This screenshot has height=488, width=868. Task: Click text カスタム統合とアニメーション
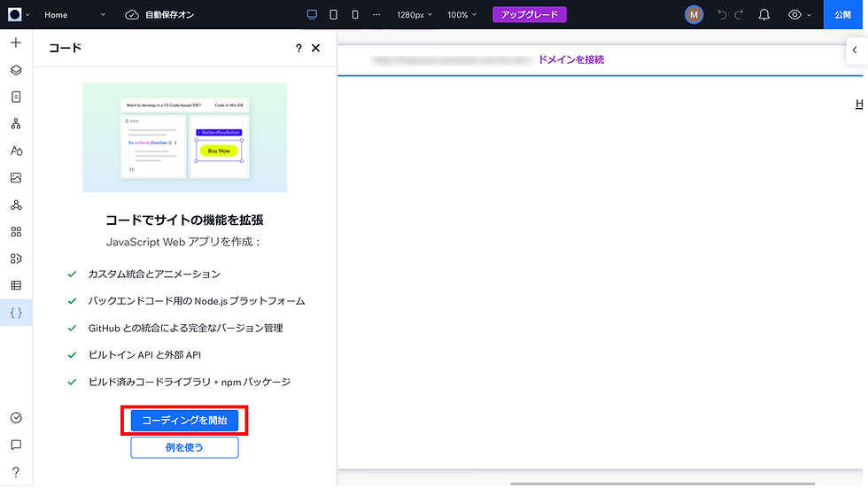click(154, 275)
